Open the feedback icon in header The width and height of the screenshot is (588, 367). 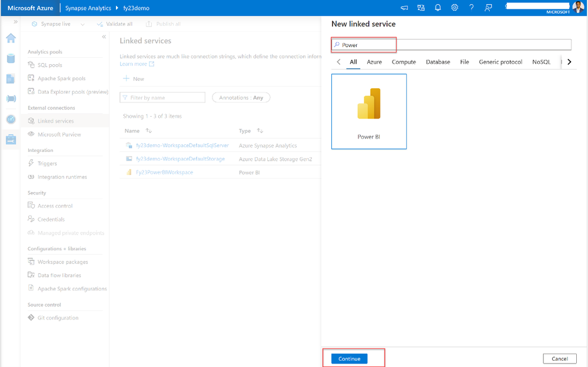489,8
